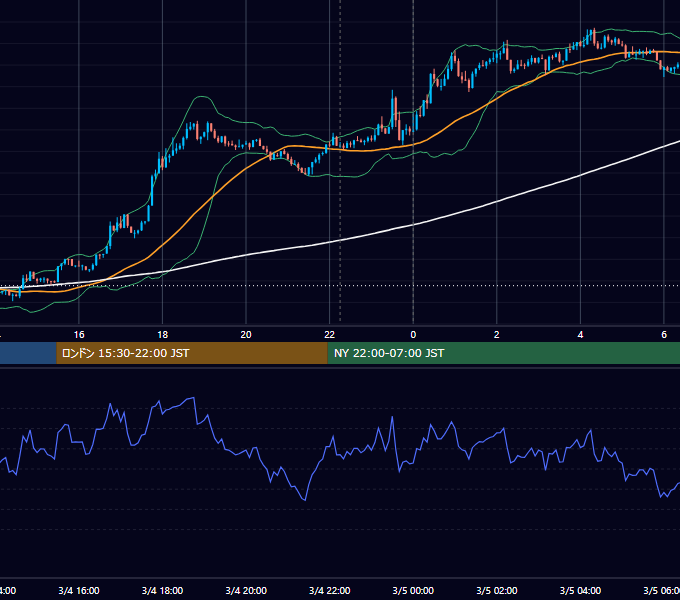The width and height of the screenshot is (680, 600).
Task: Click the 0 hour axis label
Action: click(413, 335)
